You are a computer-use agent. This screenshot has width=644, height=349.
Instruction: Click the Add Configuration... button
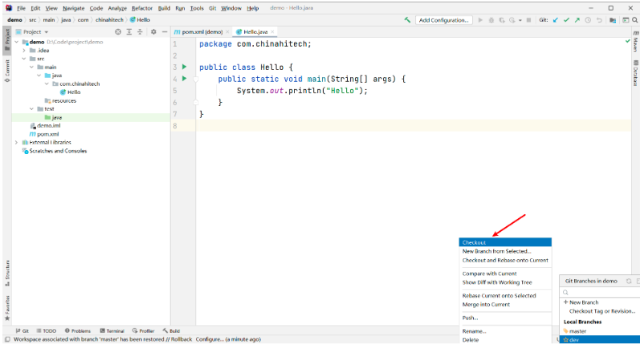(443, 20)
